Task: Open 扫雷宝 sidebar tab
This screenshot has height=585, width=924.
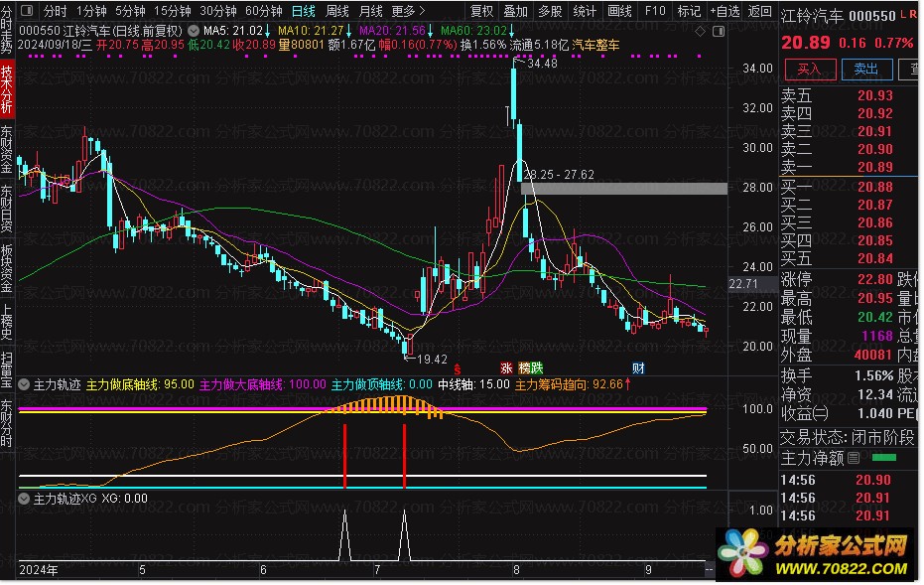Action: pos(7,369)
